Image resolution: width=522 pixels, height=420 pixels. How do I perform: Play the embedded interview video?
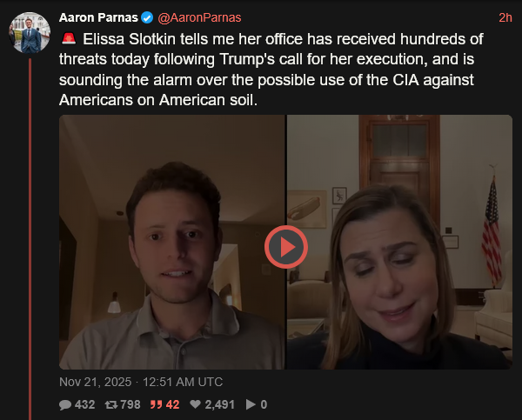[286, 247]
